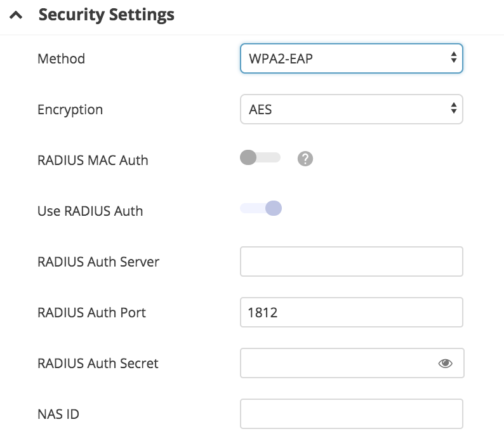Disable the Use RADIUS Auth switch
504x443 pixels.
pyautogui.click(x=261, y=208)
